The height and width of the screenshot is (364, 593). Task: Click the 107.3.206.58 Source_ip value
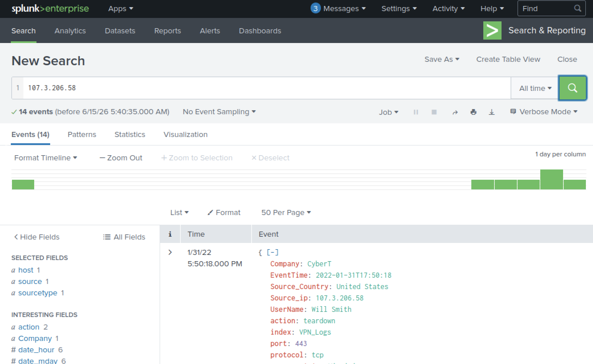pyautogui.click(x=339, y=298)
